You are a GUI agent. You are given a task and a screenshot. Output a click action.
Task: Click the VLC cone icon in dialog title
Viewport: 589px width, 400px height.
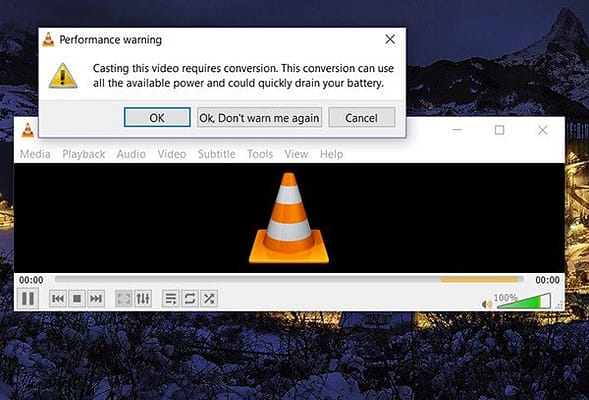point(48,39)
